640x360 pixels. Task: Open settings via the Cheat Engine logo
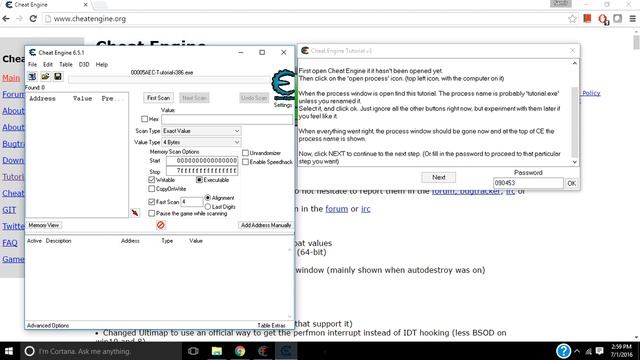click(283, 85)
